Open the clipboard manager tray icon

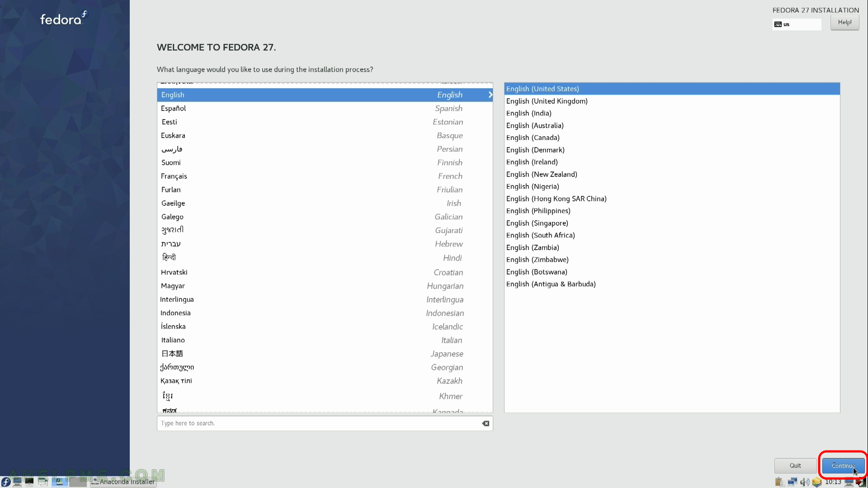click(780, 482)
